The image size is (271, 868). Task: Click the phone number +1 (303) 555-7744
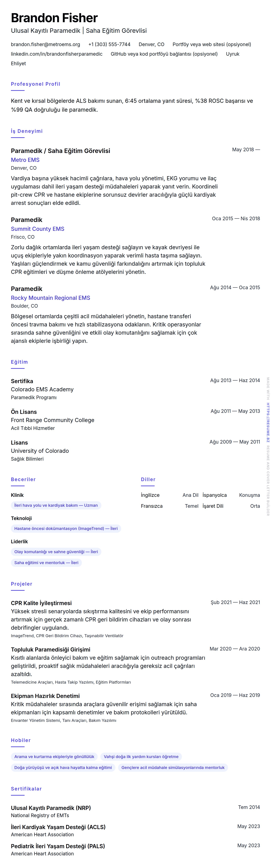click(x=109, y=45)
